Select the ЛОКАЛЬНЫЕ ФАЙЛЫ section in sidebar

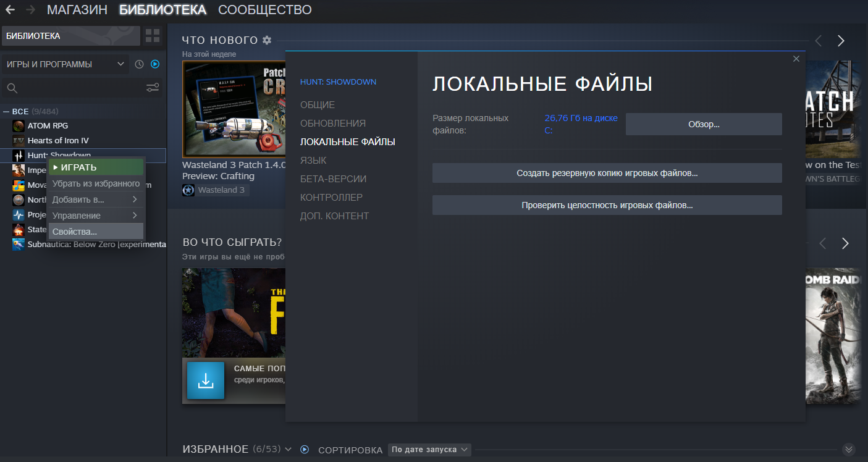tap(348, 142)
